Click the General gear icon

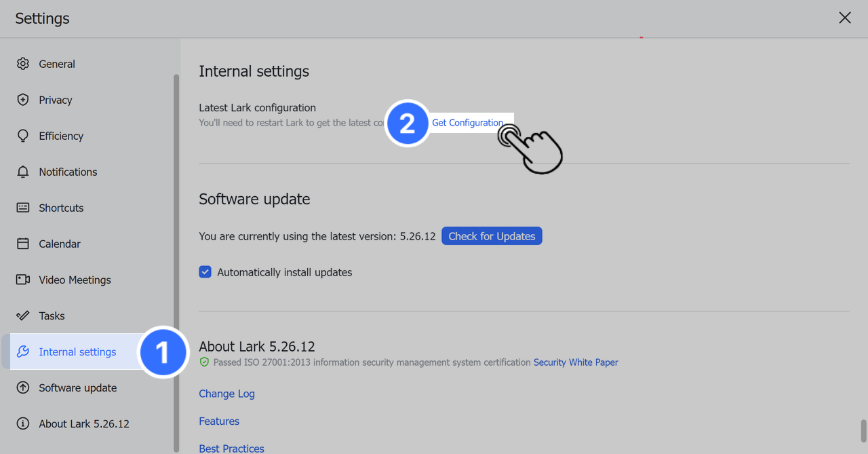point(23,64)
